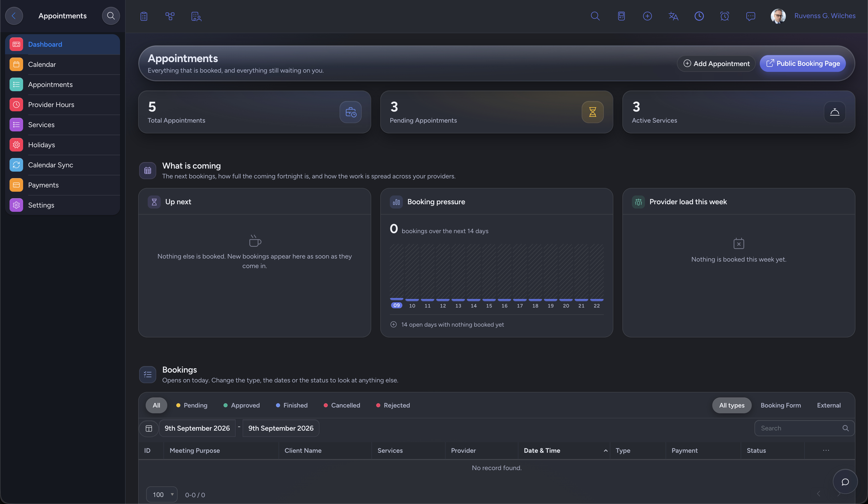
Task: Go to Provider Hours in sidebar
Action: coord(62,105)
